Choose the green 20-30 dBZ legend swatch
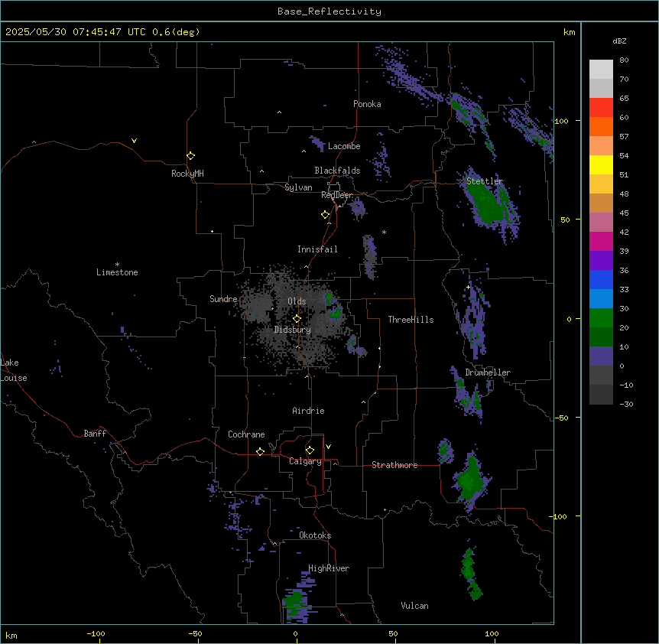Viewport: 659px width, 644px height. 601,318
